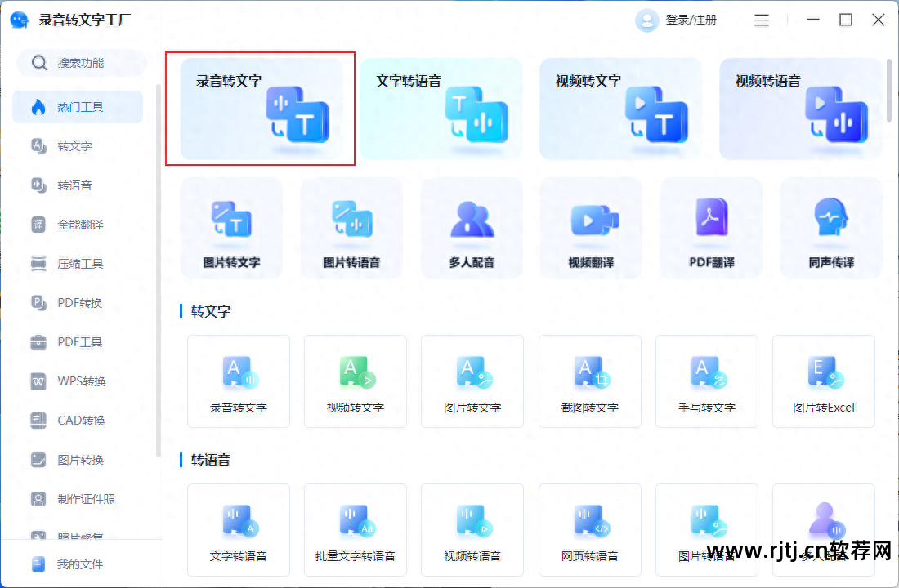
Task: Select 压缩工具 from the sidebar
Action: click(x=78, y=264)
